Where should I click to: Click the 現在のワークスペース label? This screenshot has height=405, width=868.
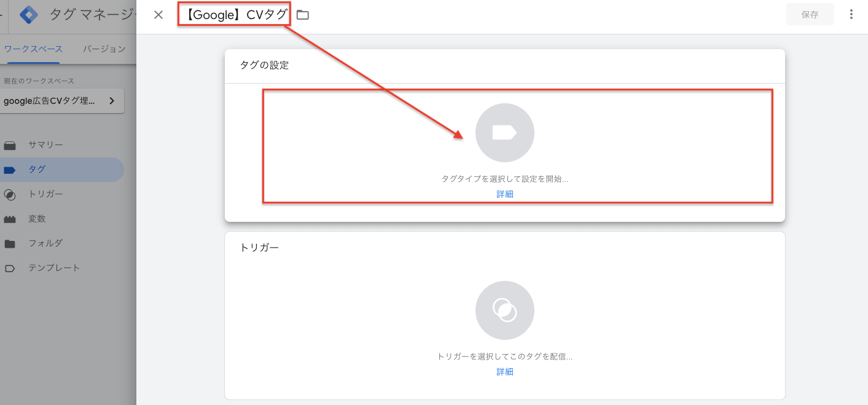[x=39, y=81]
